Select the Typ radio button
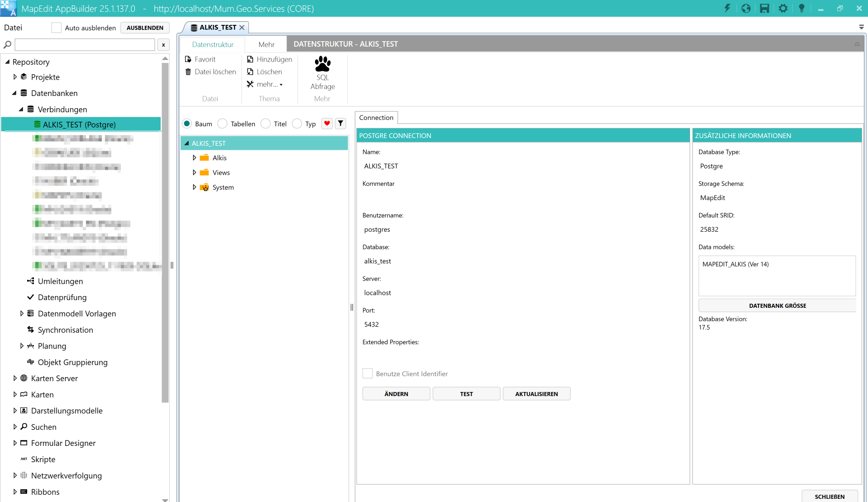This screenshot has height=502, width=868. click(x=297, y=124)
